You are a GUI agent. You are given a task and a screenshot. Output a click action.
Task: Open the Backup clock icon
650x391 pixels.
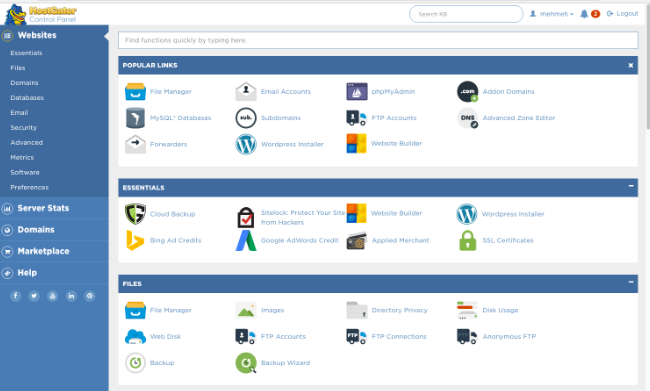(135, 363)
